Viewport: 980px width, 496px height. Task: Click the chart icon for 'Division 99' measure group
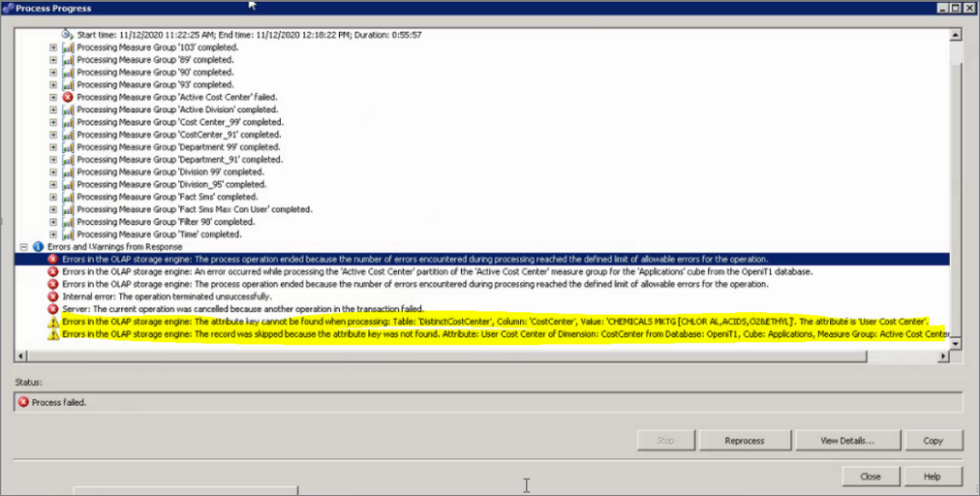point(68,172)
